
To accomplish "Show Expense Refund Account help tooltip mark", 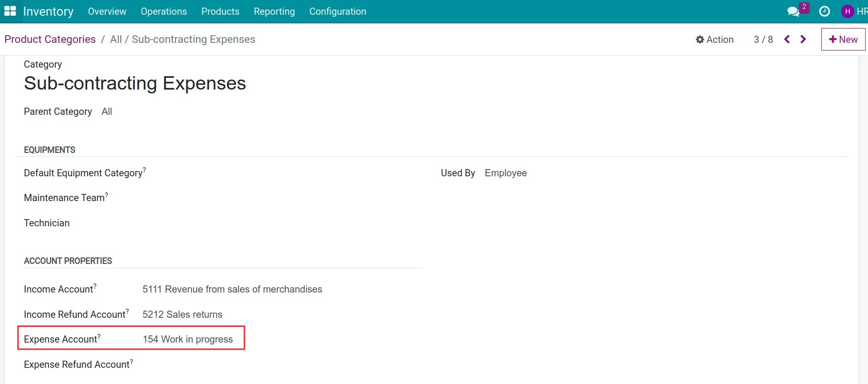I will (131, 361).
